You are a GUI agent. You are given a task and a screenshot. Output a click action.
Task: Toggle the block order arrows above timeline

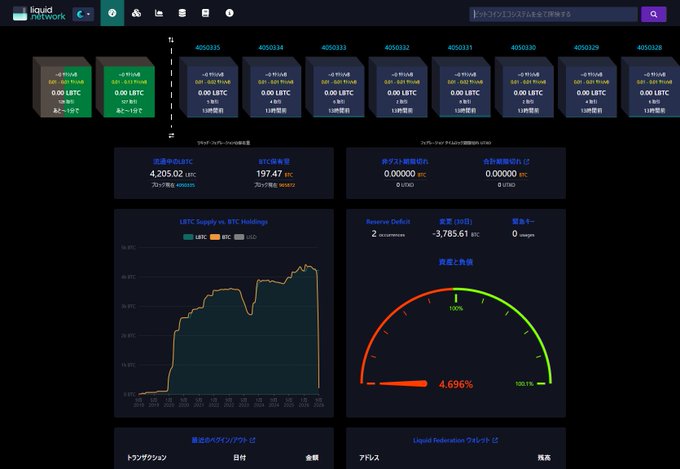[171, 40]
